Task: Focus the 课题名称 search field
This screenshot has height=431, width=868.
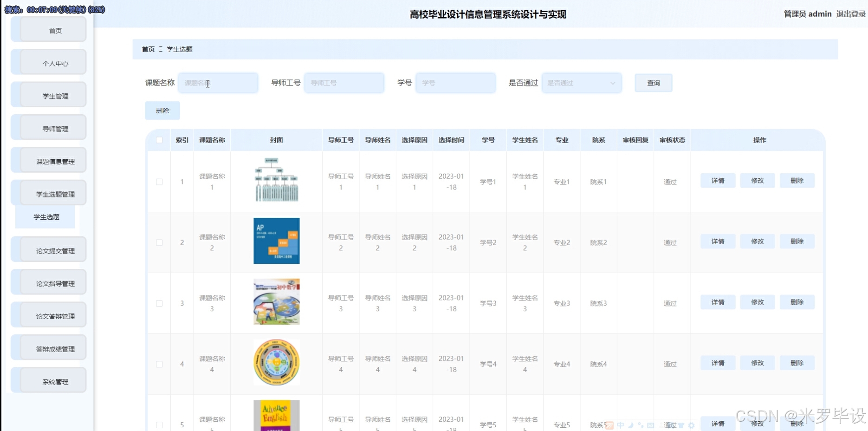Action: pyautogui.click(x=218, y=83)
